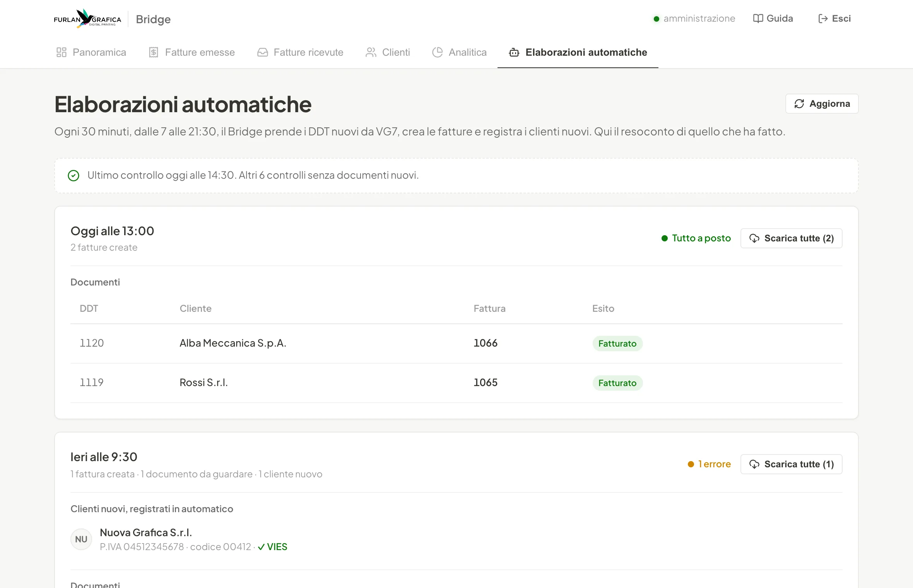The image size is (913, 588).
Task: Click Nuova Grafica S.r.l. client name
Action: point(146,533)
